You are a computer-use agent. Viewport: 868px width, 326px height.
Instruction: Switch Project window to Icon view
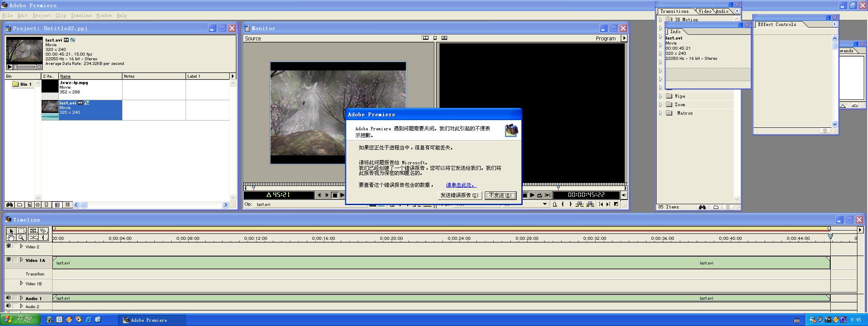(47, 205)
